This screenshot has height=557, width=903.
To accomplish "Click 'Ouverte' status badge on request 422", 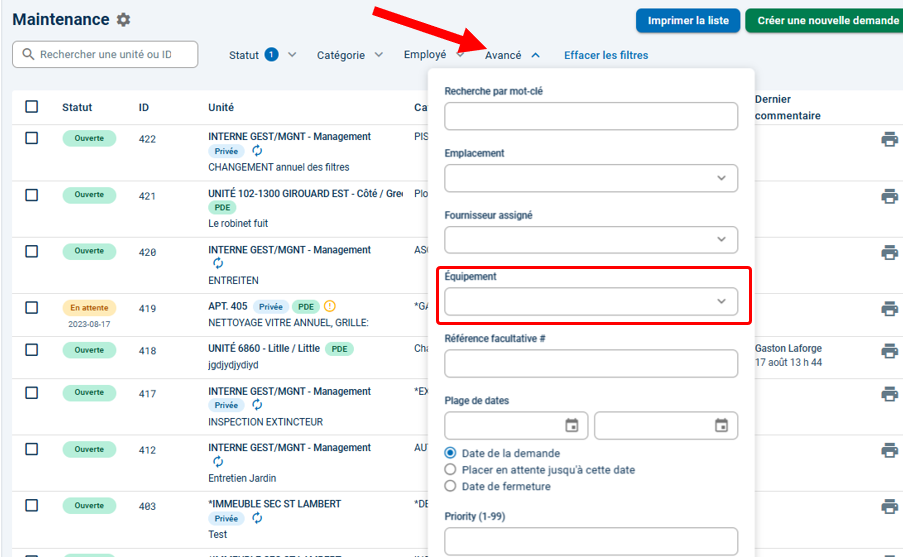I will [89, 138].
